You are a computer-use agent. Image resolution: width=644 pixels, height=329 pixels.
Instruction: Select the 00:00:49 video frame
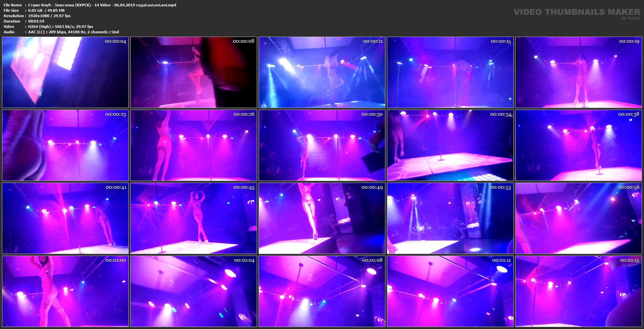coord(322,218)
